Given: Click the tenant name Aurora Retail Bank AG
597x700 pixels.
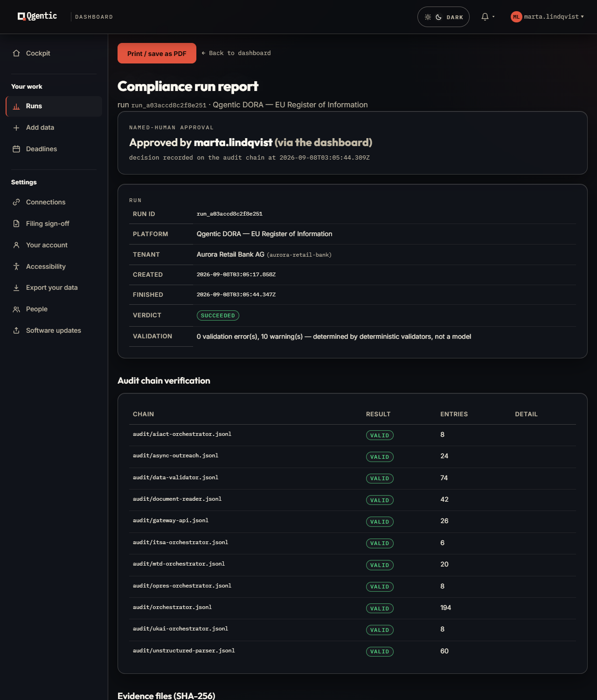Looking at the screenshot, I should [x=230, y=255].
